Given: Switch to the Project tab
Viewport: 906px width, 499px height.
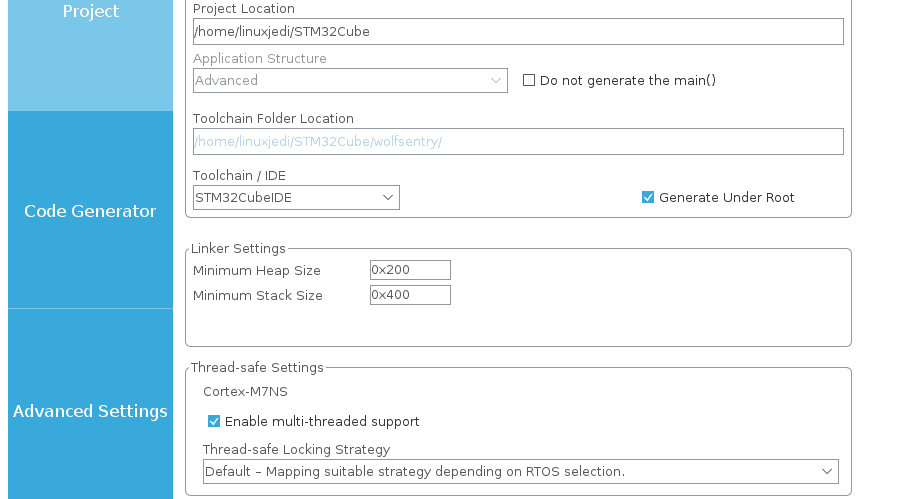Looking at the screenshot, I should (x=90, y=12).
